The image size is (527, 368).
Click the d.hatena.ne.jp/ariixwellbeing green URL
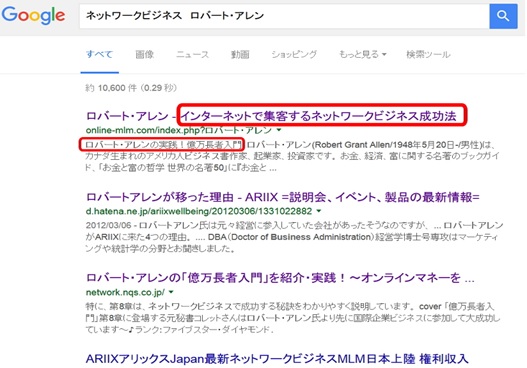click(199, 211)
